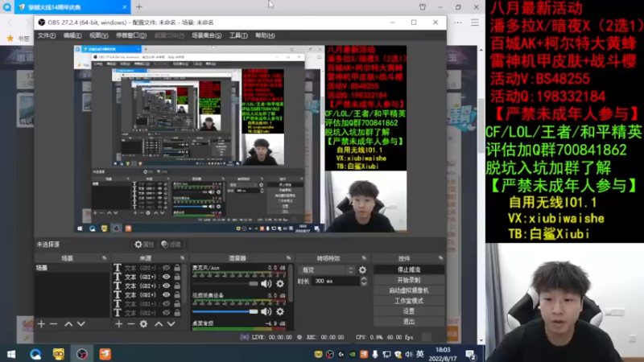Show the sixth 文本 (GDI+) source via eye icon
This screenshot has width=644, height=362.
(x=166, y=313)
